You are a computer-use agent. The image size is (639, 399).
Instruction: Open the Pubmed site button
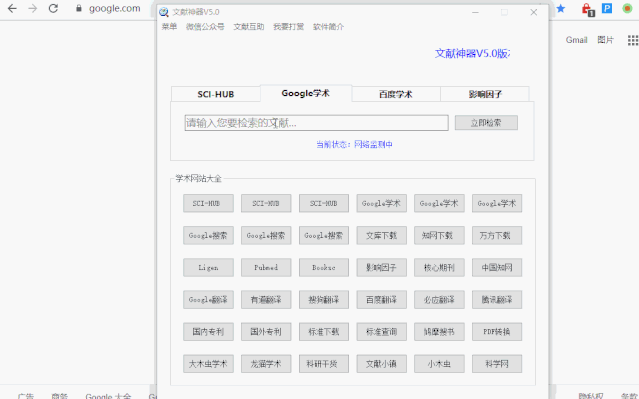coord(266,268)
